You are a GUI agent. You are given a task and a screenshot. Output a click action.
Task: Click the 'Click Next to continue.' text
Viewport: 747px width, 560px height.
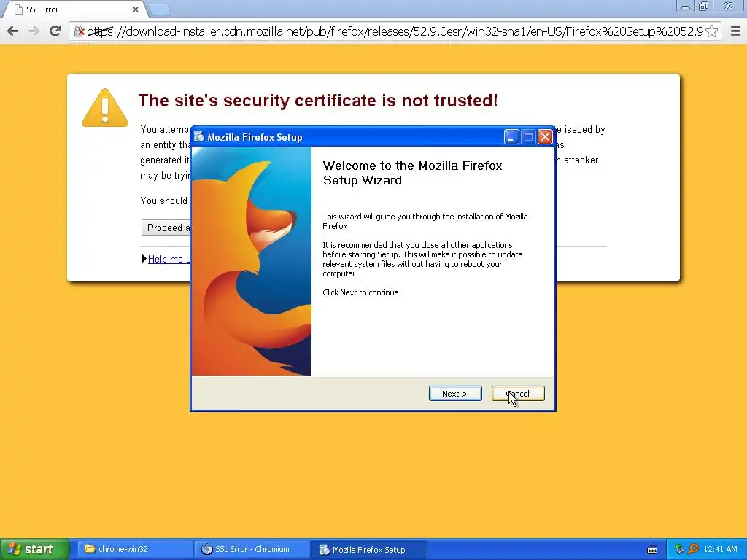point(362,292)
